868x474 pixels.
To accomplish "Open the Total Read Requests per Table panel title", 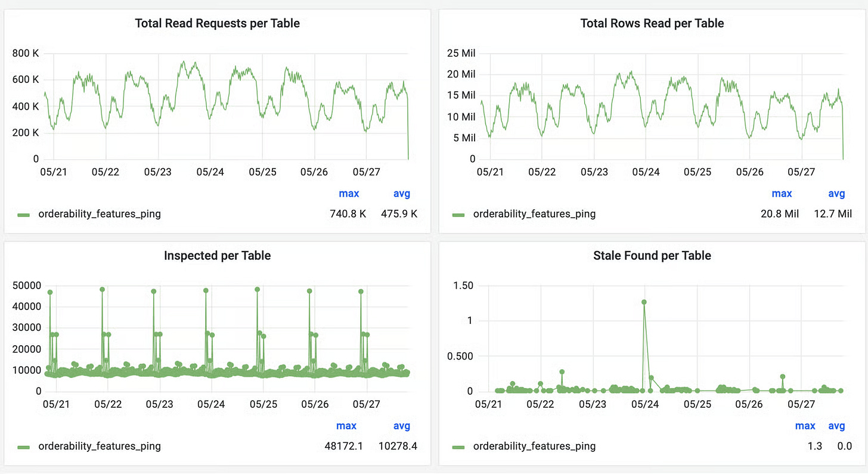I will pos(217,24).
